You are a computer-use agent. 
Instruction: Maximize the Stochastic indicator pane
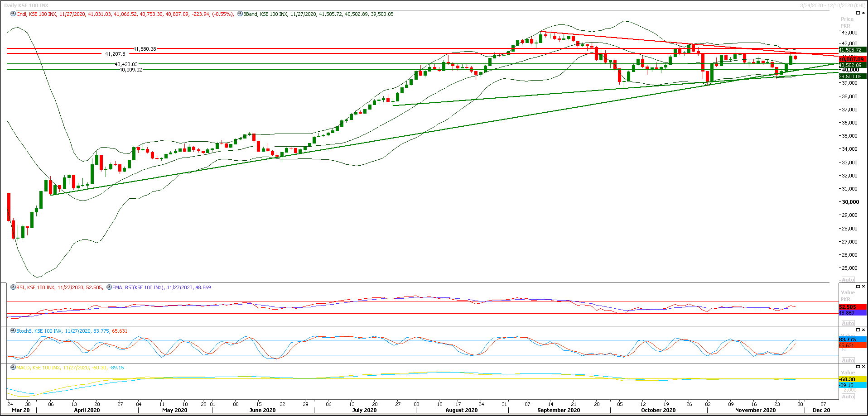coord(858,330)
